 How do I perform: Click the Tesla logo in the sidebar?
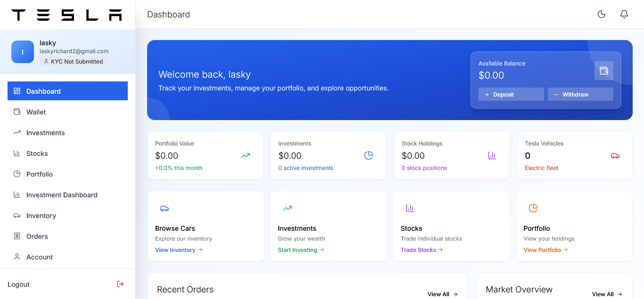pyautogui.click(x=67, y=15)
